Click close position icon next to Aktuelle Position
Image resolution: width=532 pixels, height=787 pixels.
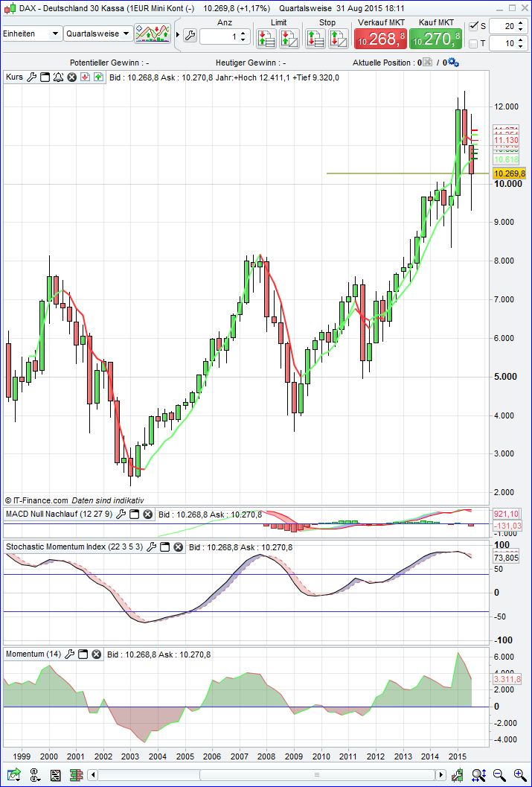click(426, 63)
